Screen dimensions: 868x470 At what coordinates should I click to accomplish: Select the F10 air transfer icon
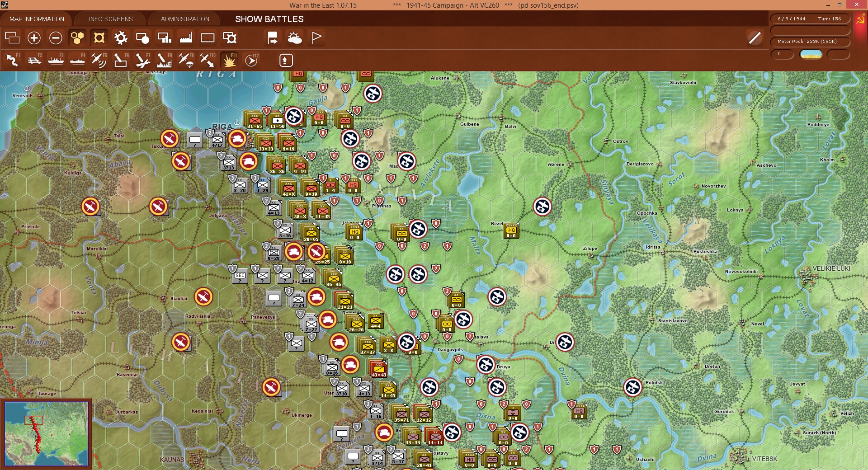point(208,60)
